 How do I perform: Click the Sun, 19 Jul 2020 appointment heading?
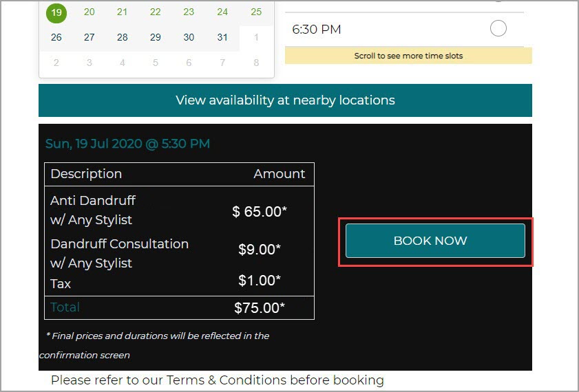pyautogui.click(x=127, y=144)
